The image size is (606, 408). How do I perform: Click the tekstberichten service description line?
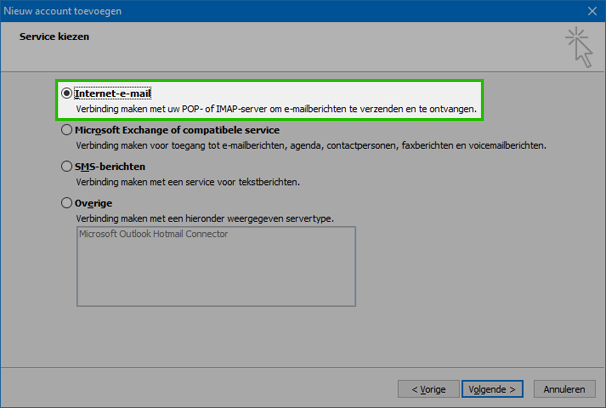(188, 182)
